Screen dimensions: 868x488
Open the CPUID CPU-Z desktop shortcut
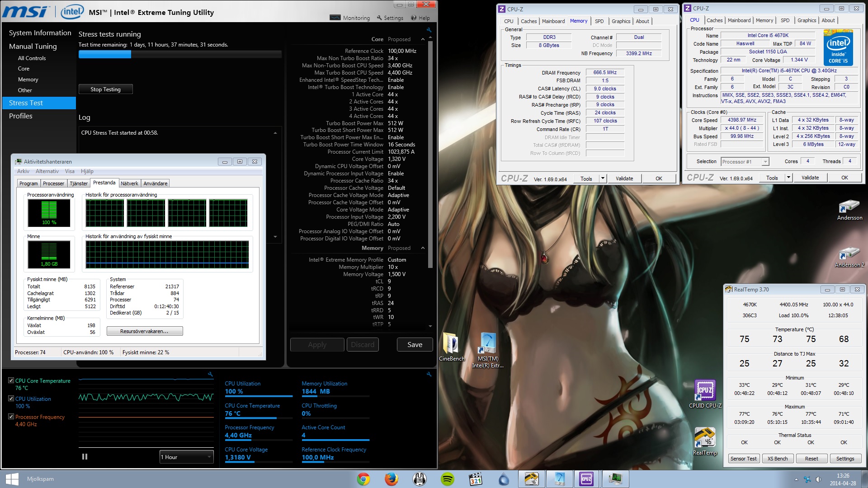(705, 394)
